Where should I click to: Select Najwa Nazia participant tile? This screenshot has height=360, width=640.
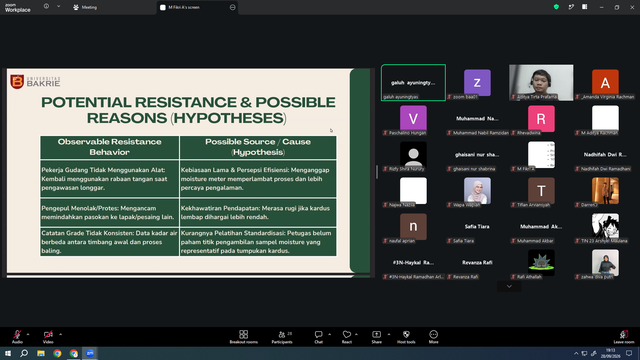pyautogui.click(x=413, y=190)
